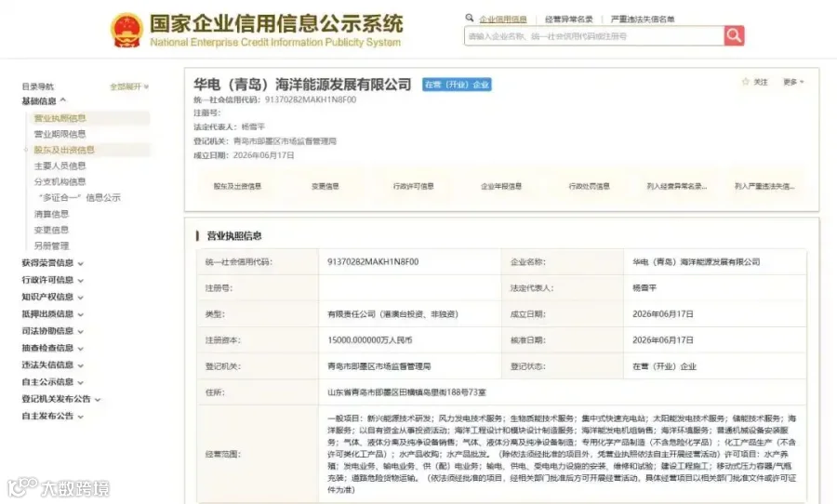This screenshot has height=504, width=837.
Task: Open 主要人员信息 in sidebar
Action: tap(60, 166)
